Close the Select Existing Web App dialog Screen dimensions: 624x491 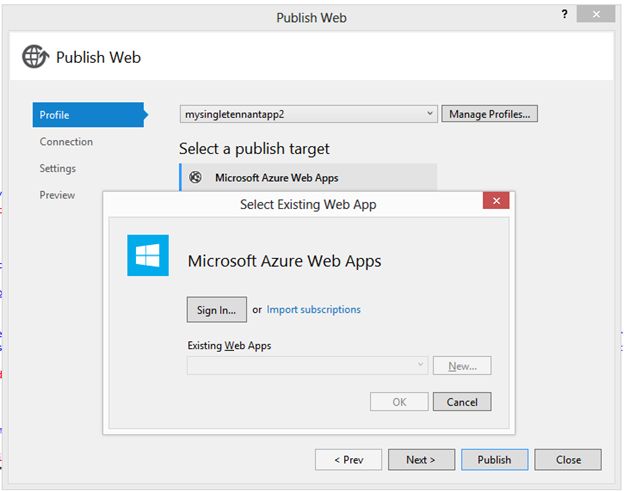496,201
